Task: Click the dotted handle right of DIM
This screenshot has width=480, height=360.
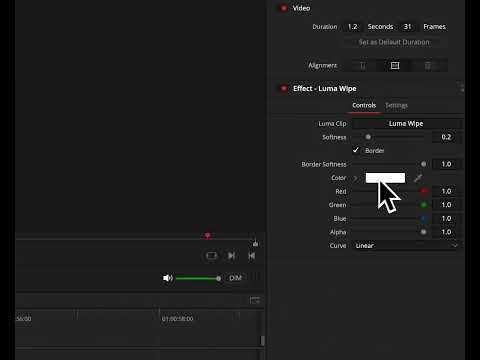Action: 256,278
